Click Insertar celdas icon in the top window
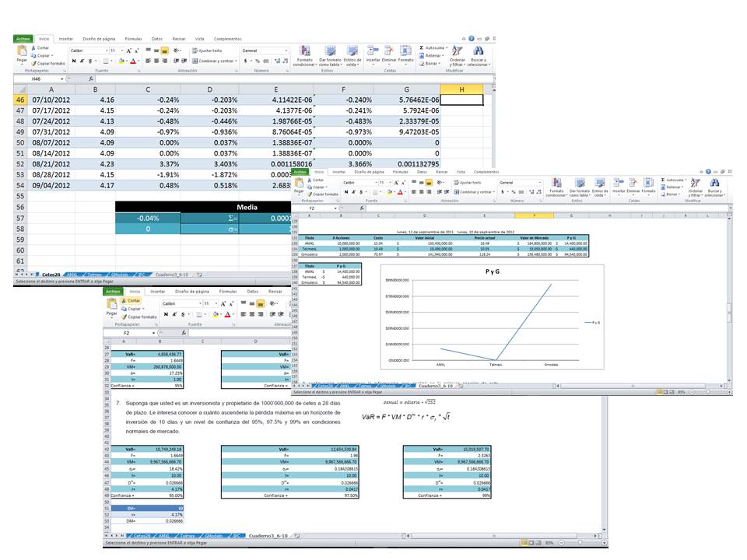Screen dimensions: 747x560 373,55
